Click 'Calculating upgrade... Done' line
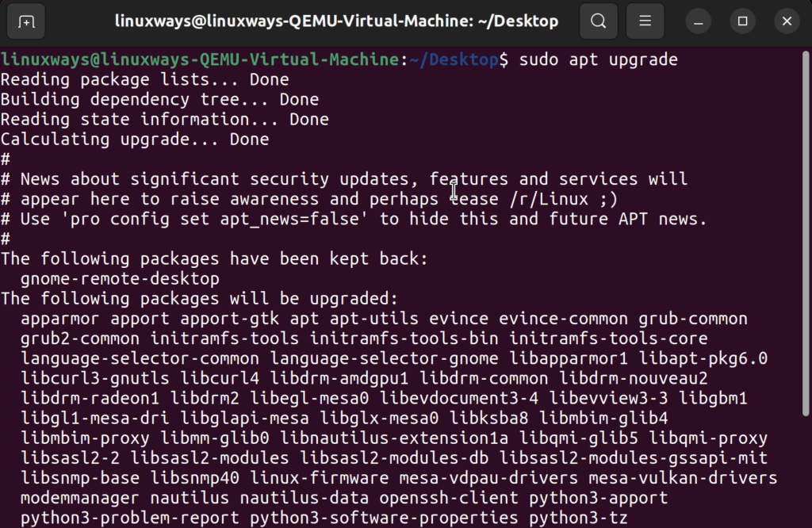The width and height of the screenshot is (812, 528). pyautogui.click(x=135, y=140)
